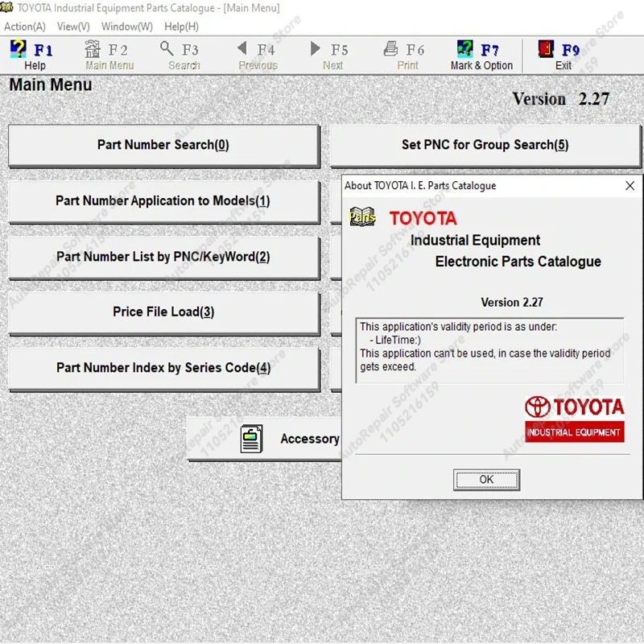Choose Part Number List by PNC/KeyWord(2)
The width and height of the screenshot is (644, 644).
[x=163, y=257]
